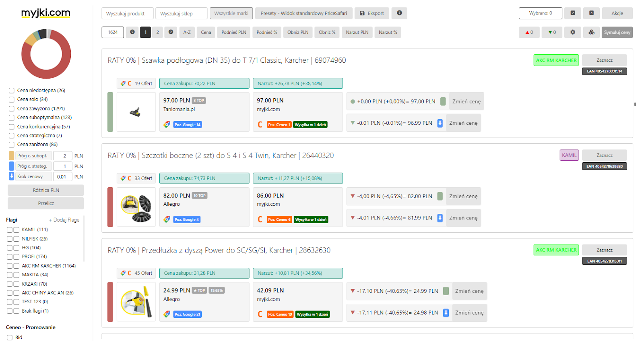Viewport: 644px width, 348px height.
Task: Open the Eksport menu
Action: 372,13
